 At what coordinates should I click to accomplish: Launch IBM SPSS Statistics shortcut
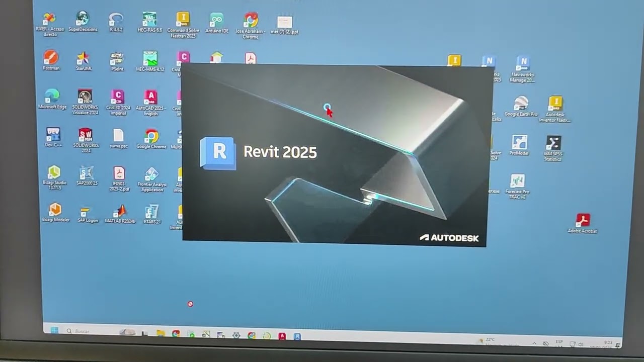click(x=553, y=148)
